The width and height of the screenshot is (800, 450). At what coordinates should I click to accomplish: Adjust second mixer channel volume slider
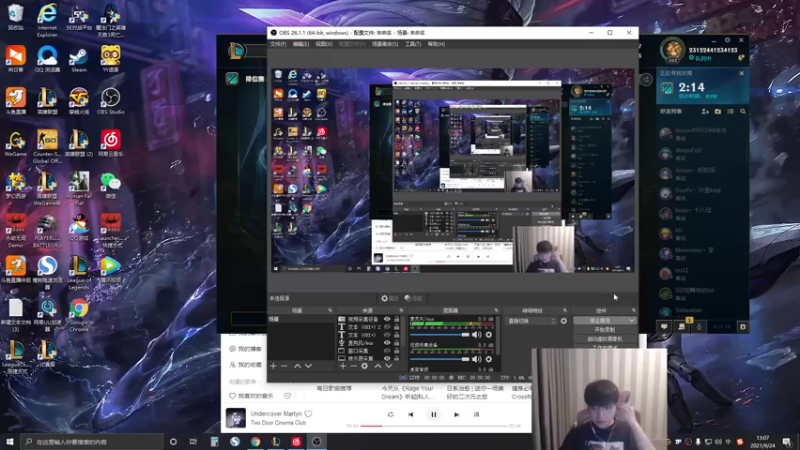[439, 359]
